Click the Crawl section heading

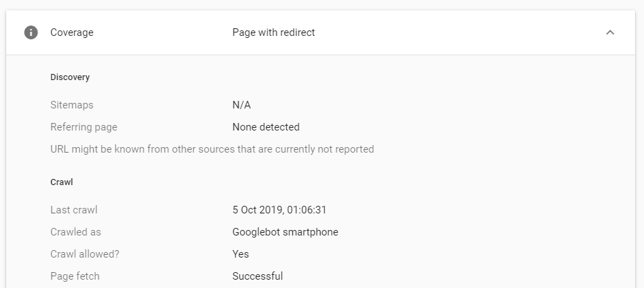(x=61, y=182)
